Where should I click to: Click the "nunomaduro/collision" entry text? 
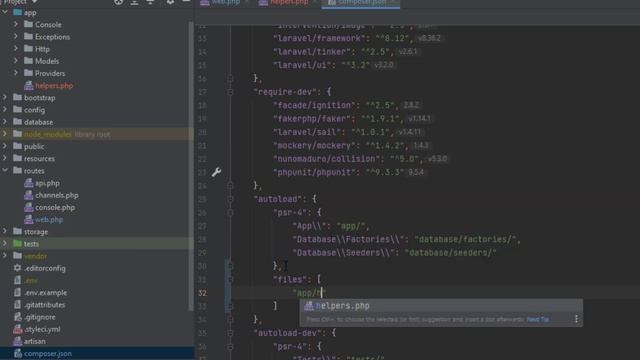click(327, 159)
